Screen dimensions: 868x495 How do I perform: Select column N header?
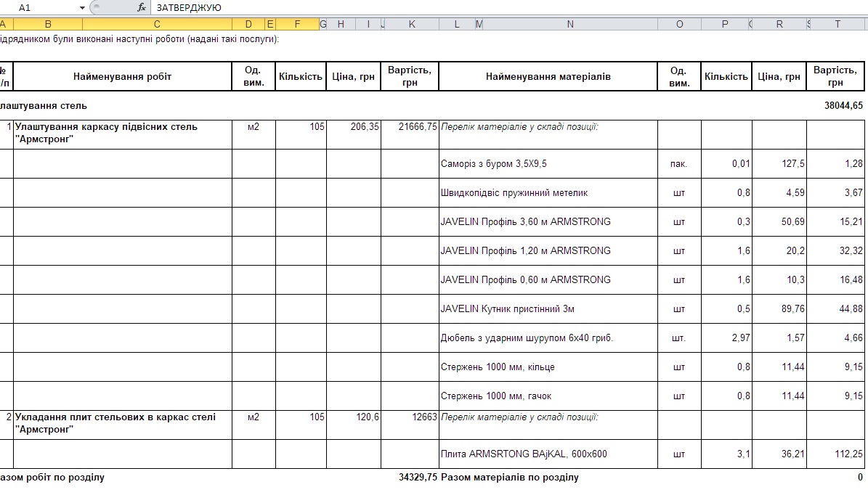click(570, 24)
